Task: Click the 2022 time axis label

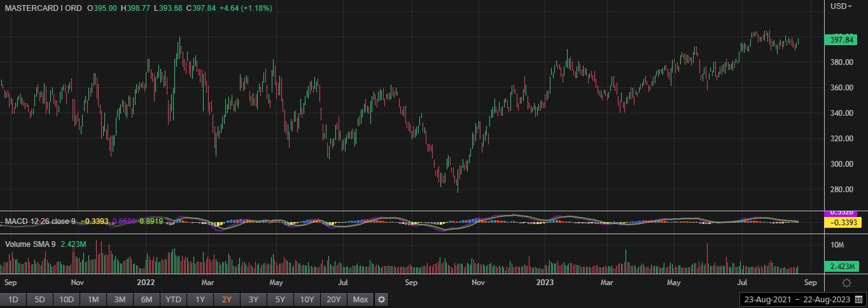Action: tap(146, 282)
